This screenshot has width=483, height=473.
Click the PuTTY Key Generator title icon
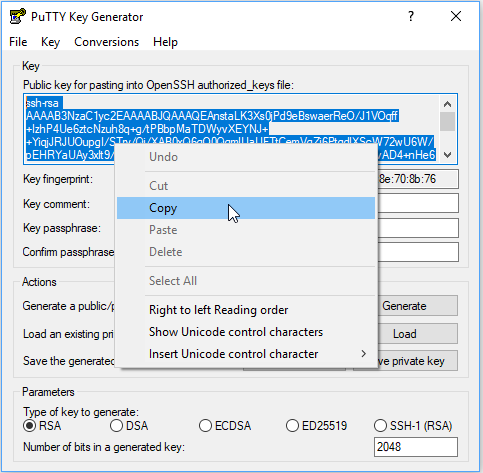coord(17,16)
